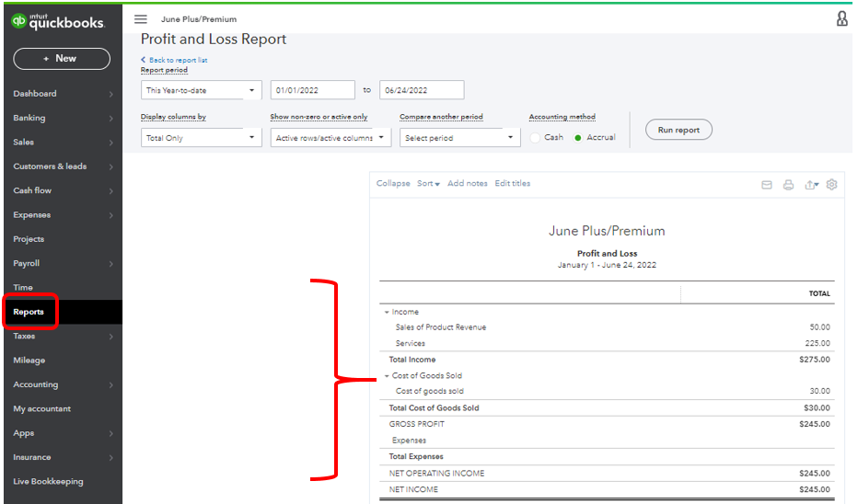The width and height of the screenshot is (858, 504).
Task: Click the June Plus/Premium report title
Action: pyautogui.click(x=607, y=231)
